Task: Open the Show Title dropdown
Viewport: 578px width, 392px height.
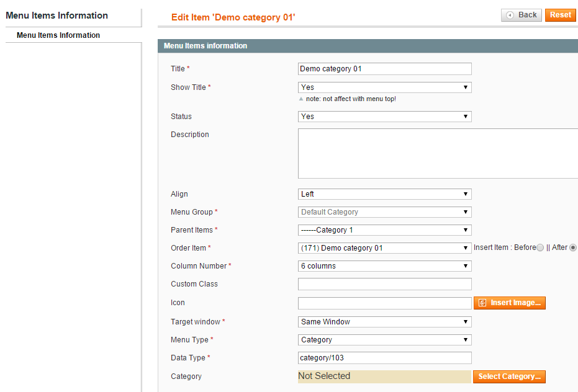Action: tap(384, 87)
